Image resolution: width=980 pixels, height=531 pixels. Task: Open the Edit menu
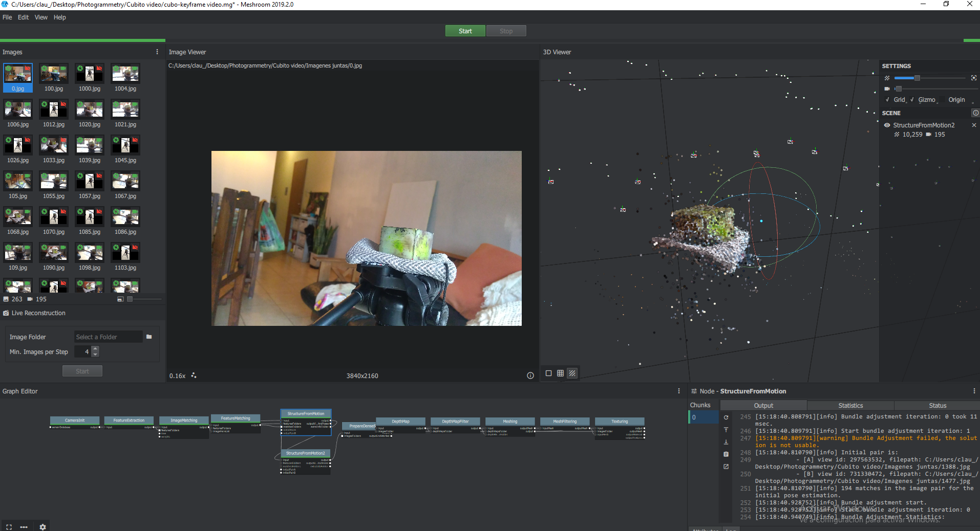(x=23, y=17)
